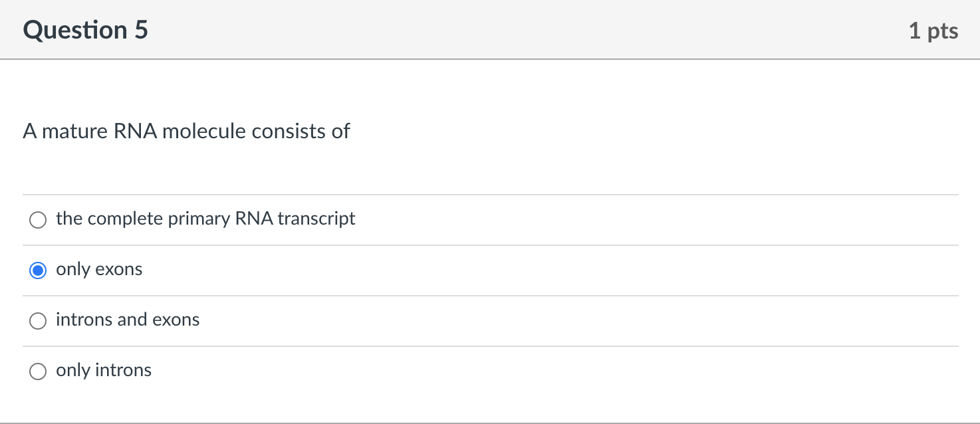Click blank space right of the "transcript" answer
Screen dimensions: 980x424
(598, 219)
